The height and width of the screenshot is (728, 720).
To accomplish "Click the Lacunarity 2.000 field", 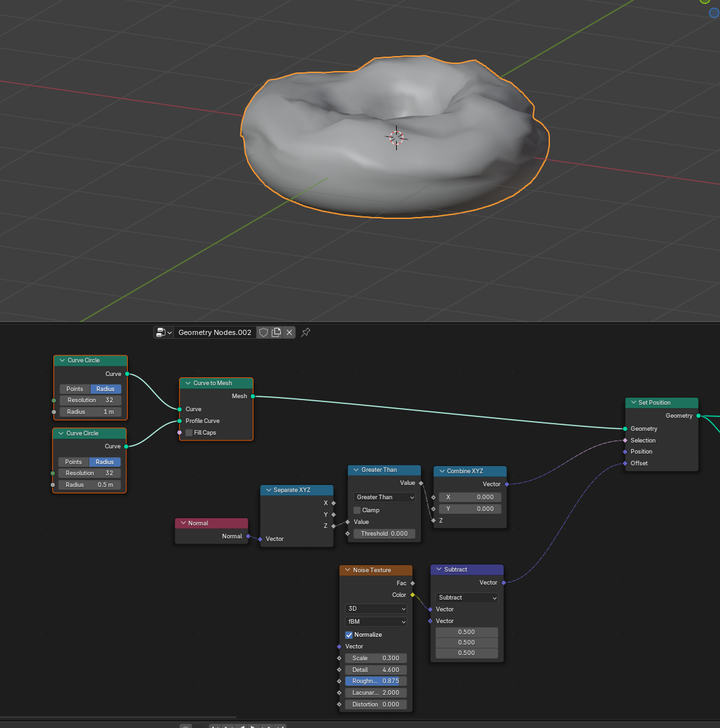I will pos(375,693).
